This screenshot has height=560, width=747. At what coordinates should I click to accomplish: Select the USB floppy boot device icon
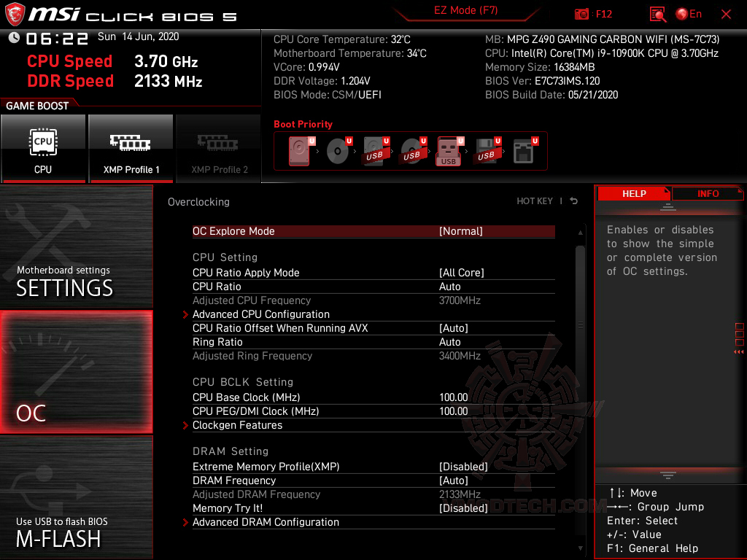click(487, 151)
